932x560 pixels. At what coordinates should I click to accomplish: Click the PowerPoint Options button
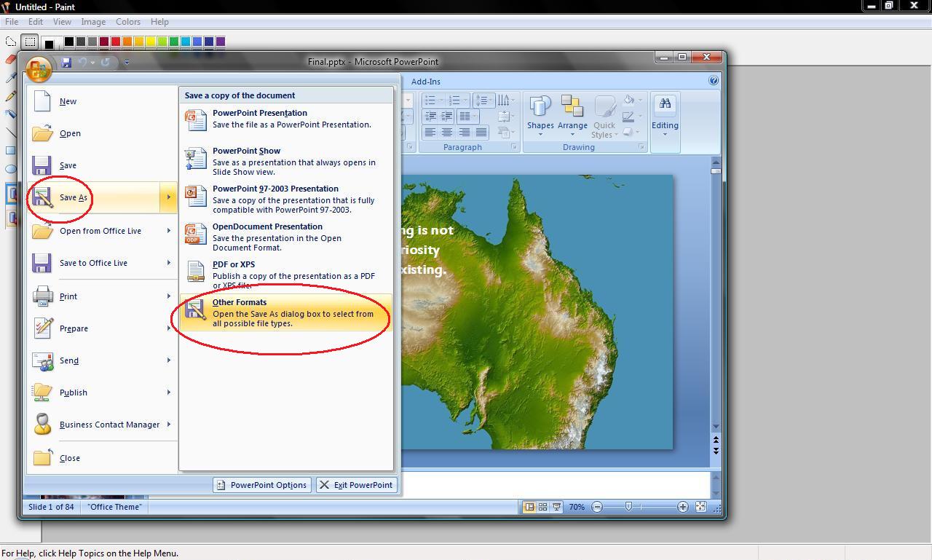(262, 485)
